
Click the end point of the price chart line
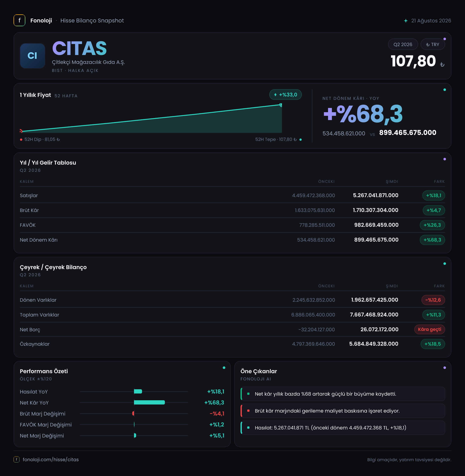[x=281, y=105]
